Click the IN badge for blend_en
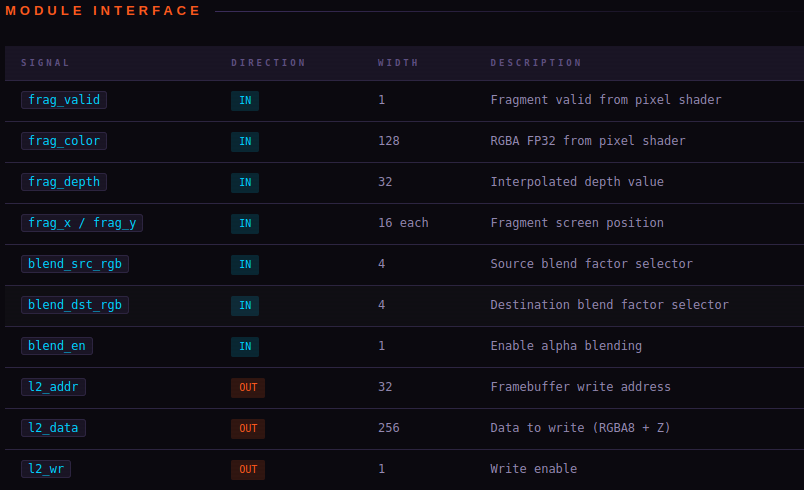The image size is (804, 490). 245,346
